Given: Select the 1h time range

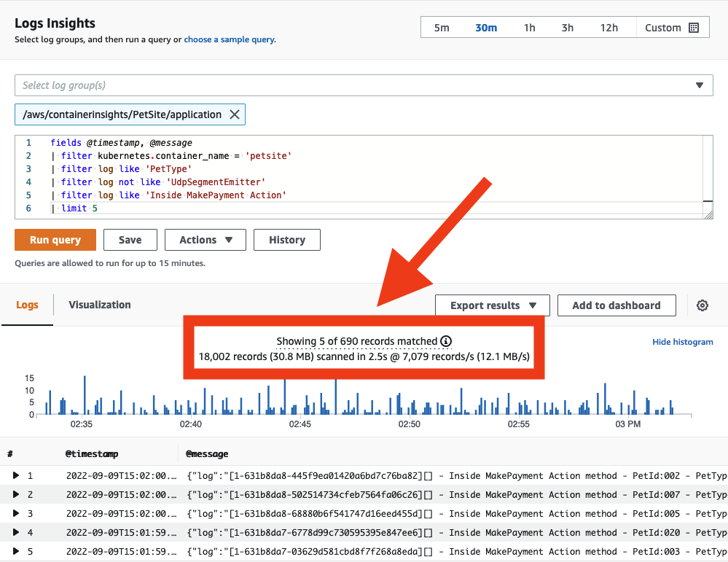Looking at the screenshot, I should click(529, 28).
